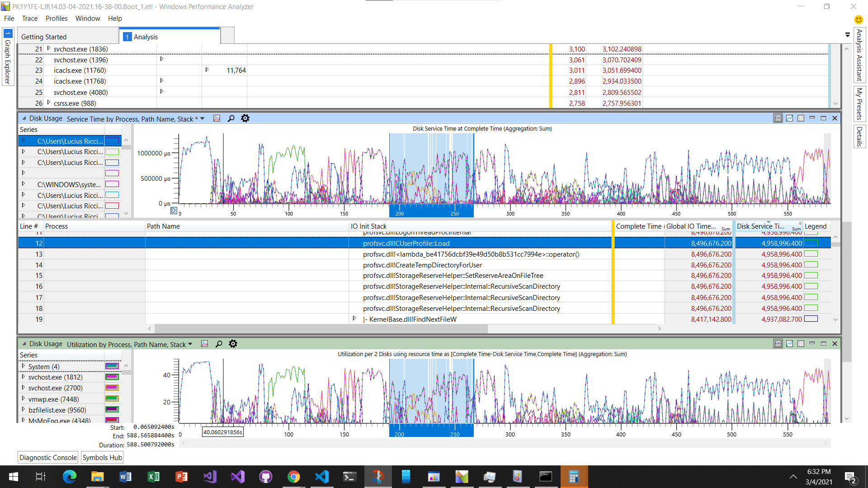Expand KernelBase.dll!FindNextFileW stack node

(x=354, y=319)
